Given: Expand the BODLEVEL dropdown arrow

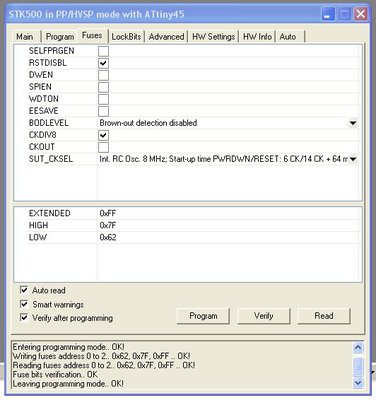Looking at the screenshot, I should coord(353,123).
